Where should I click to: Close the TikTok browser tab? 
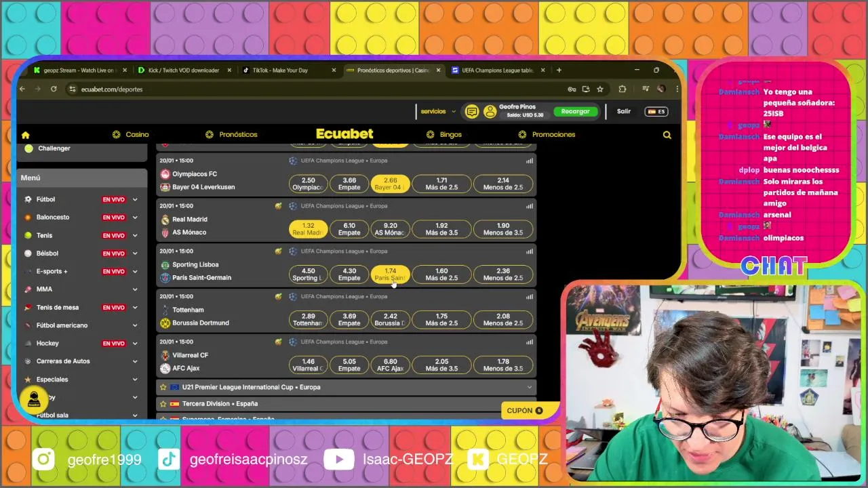click(x=334, y=70)
